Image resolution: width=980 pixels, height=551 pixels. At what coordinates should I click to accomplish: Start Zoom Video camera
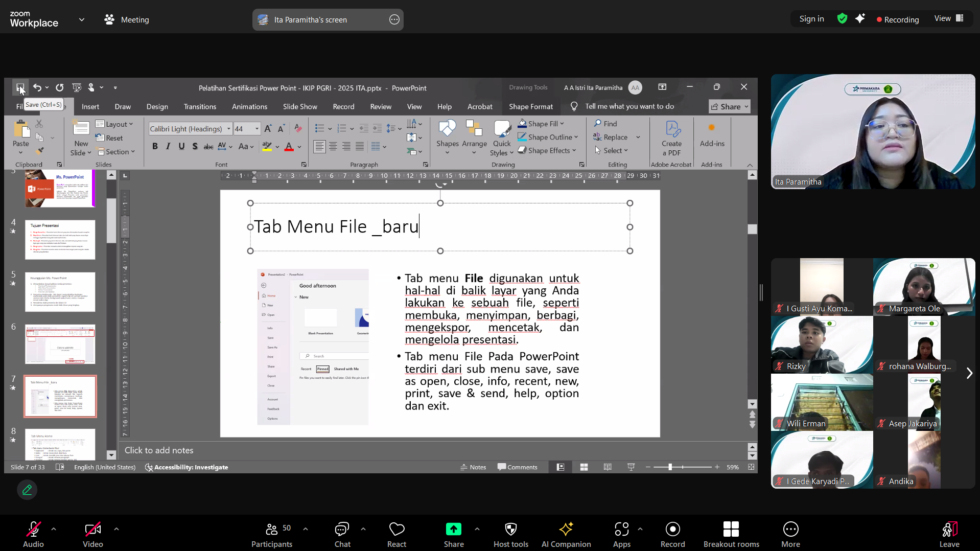[x=93, y=535]
